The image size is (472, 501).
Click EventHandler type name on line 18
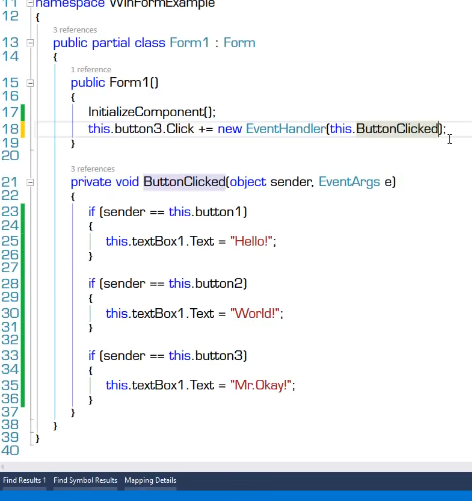click(x=286, y=129)
